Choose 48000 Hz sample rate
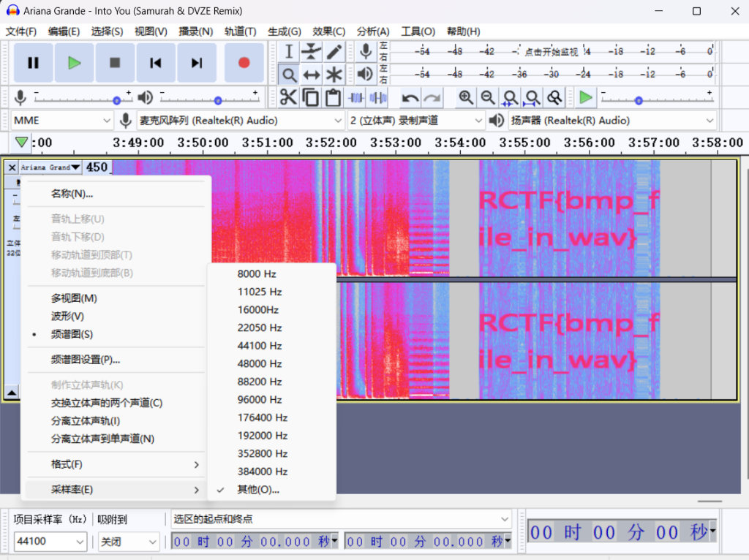The height and width of the screenshot is (560, 749). click(x=259, y=363)
